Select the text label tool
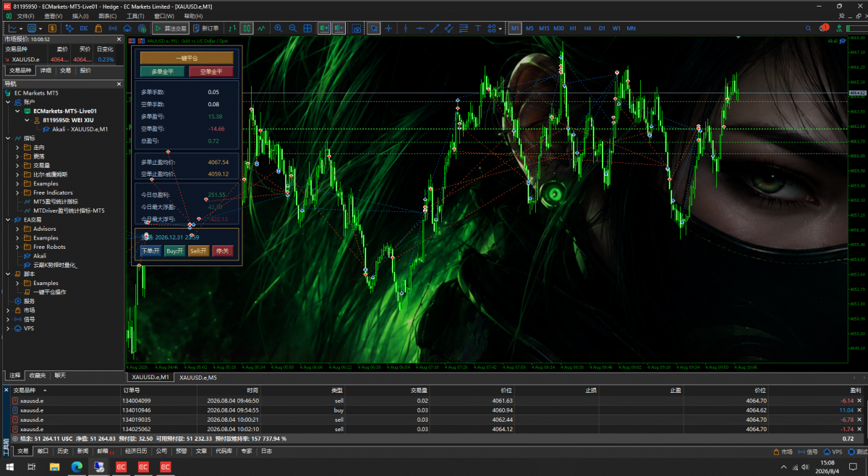Image resolution: width=868 pixels, height=476 pixels. pos(478,28)
